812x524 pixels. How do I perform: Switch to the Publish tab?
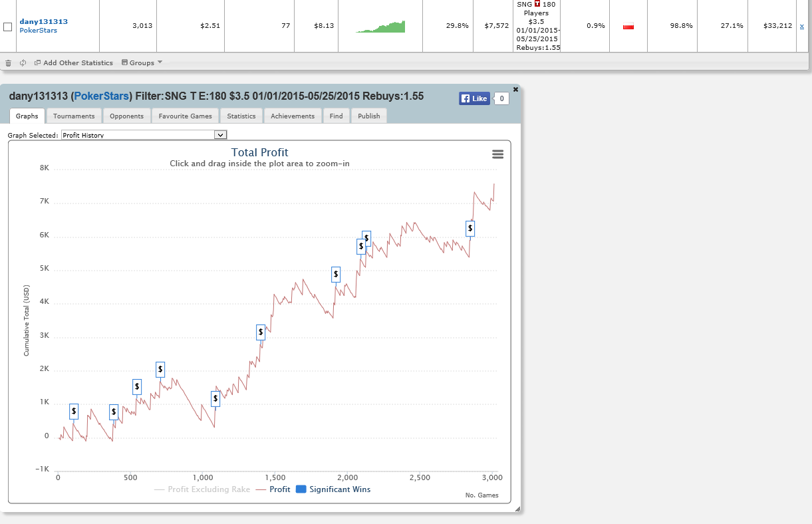(369, 116)
